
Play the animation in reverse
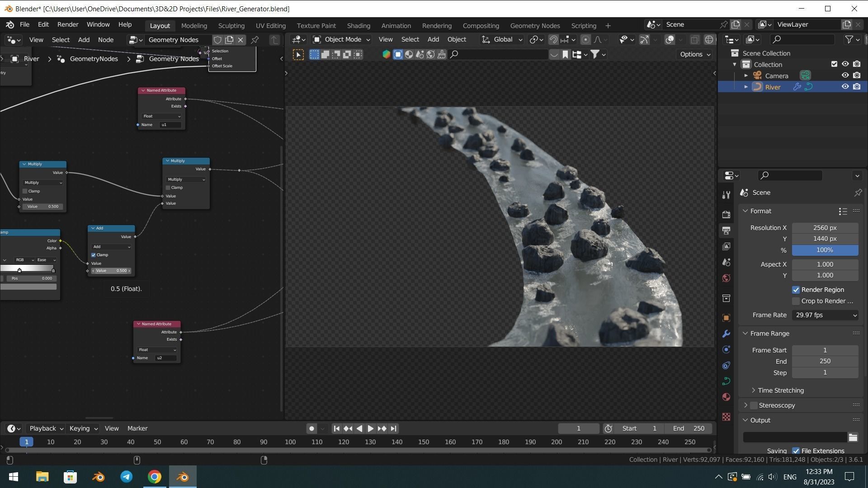click(x=359, y=428)
